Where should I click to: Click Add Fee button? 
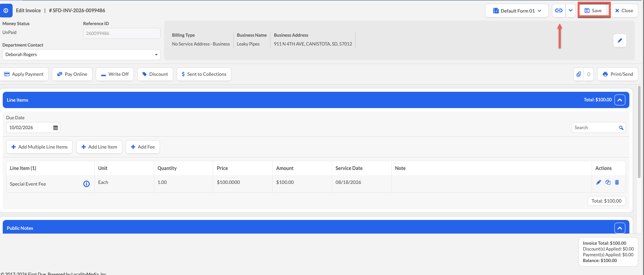(x=143, y=147)
